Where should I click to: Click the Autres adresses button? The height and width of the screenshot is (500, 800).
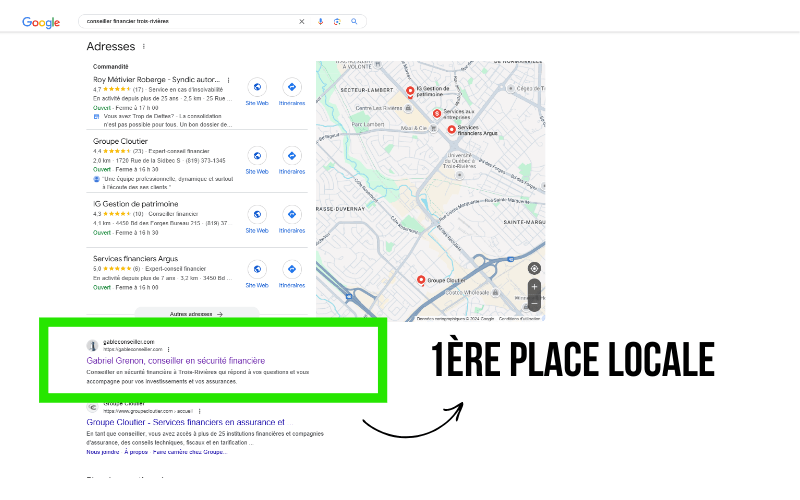click(196, 314)
